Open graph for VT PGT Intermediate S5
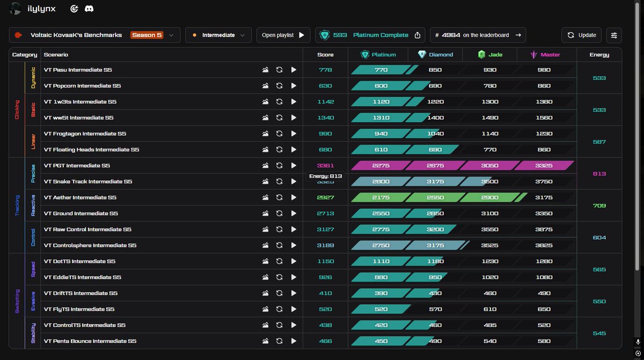The width and height of the screenshot is (644, 360). click(265, 165)
